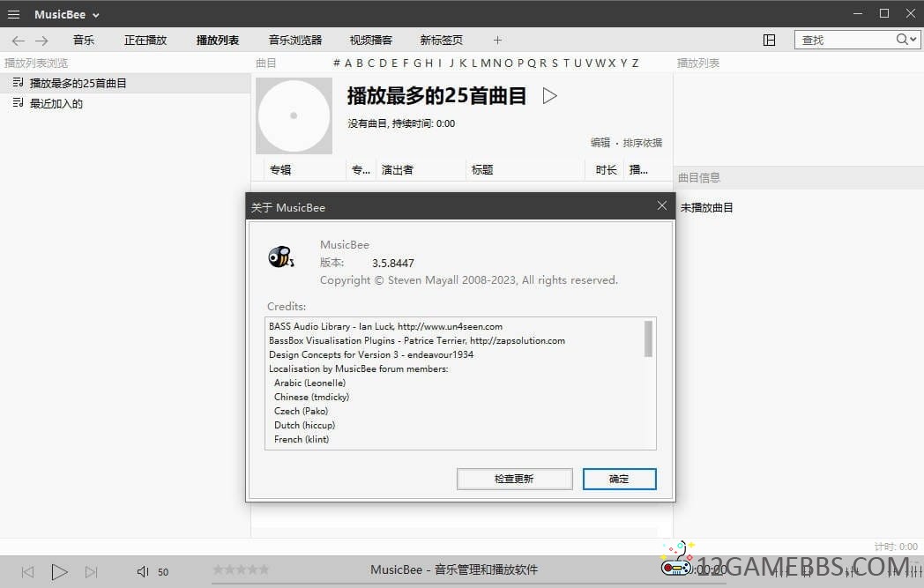The width and height of the screenshot is (924, 588).
Task: Click the blank disc album artwork
Action: (x=294, y=116)
